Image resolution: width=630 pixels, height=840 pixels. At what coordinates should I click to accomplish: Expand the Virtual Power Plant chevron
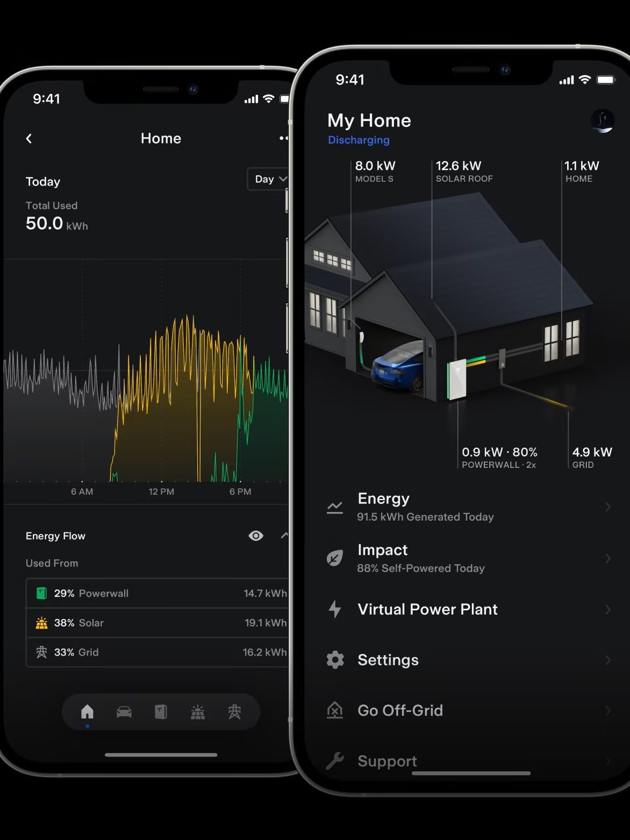(x=608, y=609)
